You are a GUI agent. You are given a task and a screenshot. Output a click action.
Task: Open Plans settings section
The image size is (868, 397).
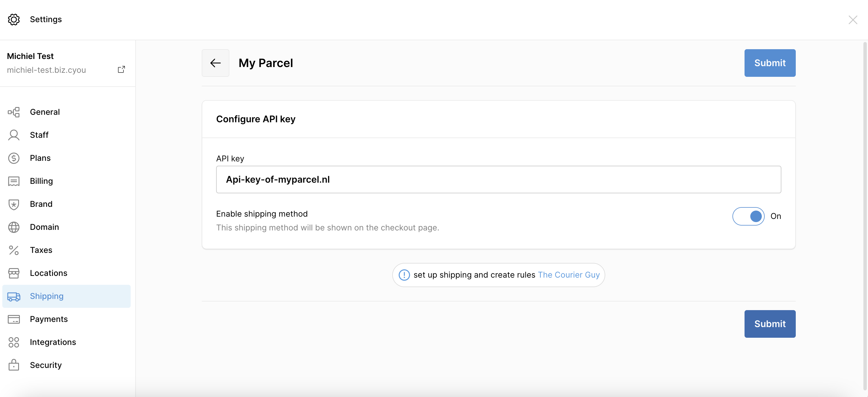(66, 158)
